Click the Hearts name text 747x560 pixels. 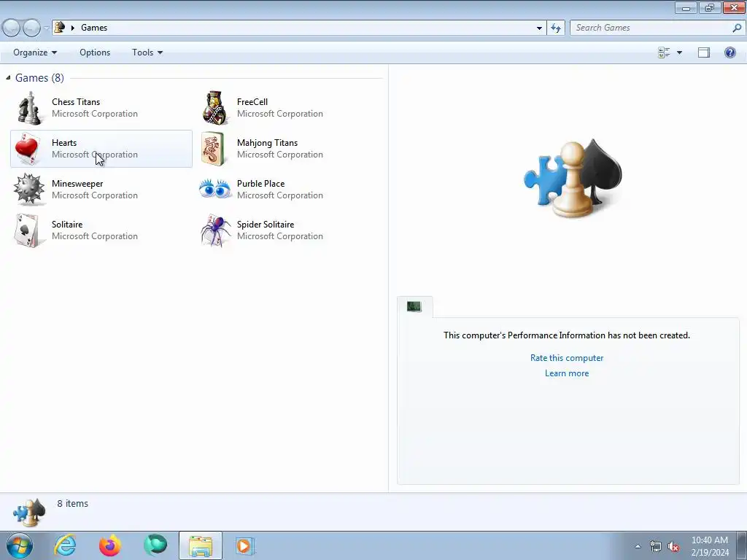pos(64,143)
